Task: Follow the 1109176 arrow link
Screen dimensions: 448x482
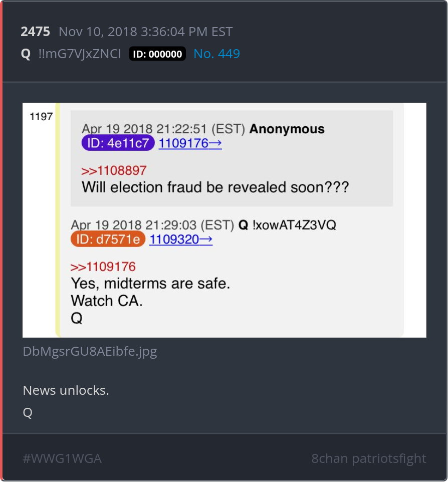Action: point(190,143)
